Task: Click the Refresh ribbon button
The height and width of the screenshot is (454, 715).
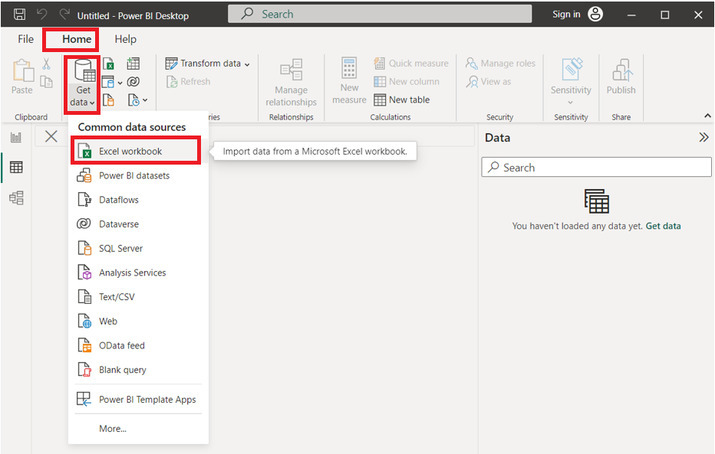Action: (188, 82)
